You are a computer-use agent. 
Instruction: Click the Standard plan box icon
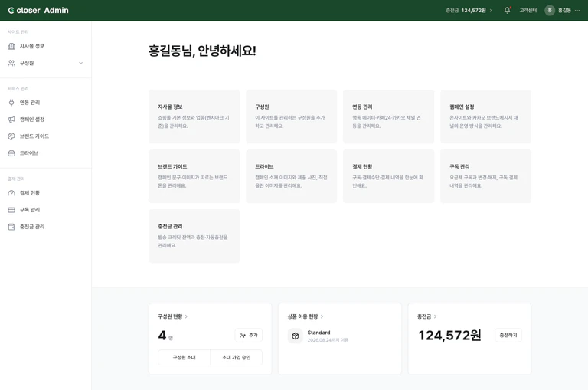coord(295,336)
